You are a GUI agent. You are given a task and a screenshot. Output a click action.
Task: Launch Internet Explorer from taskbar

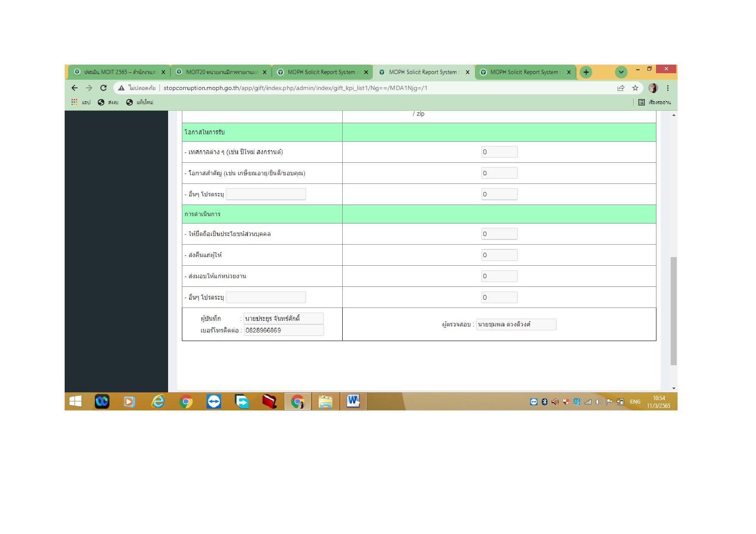point(158,401)
